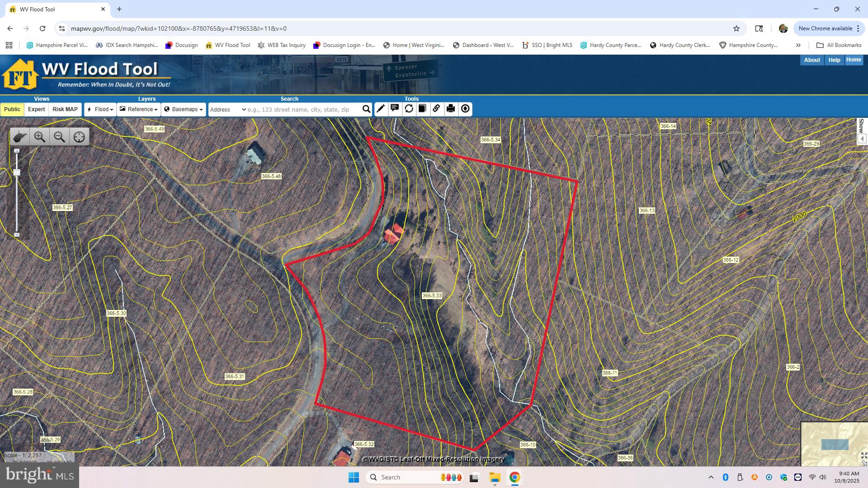Open the Help link
868x488 pixels.
[x=834, y=60]
